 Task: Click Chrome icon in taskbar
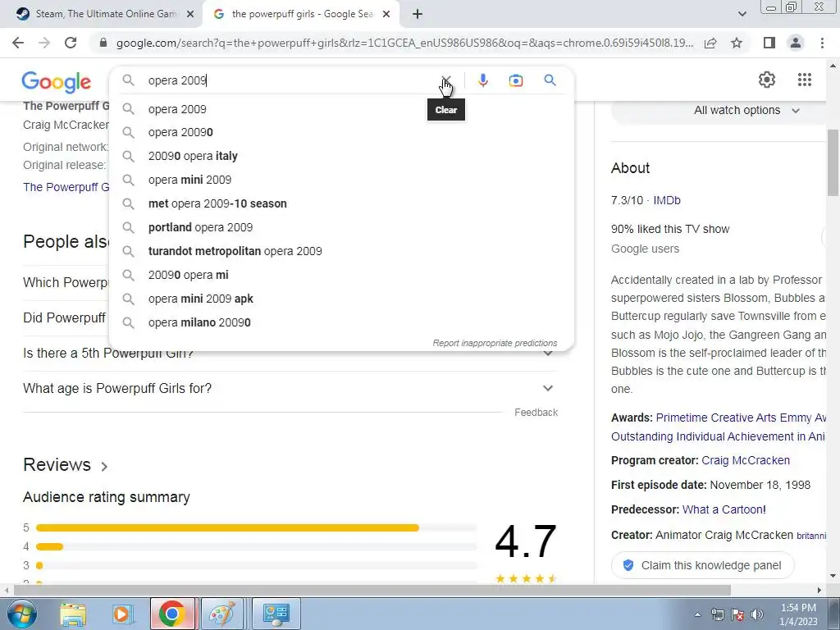172,614
